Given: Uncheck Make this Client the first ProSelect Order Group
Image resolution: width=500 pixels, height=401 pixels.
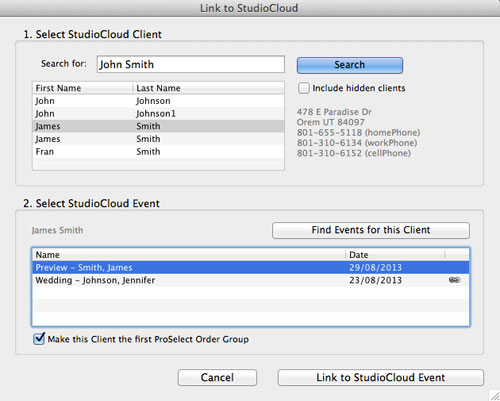Looking at the screenshot, I should [39, 339].
